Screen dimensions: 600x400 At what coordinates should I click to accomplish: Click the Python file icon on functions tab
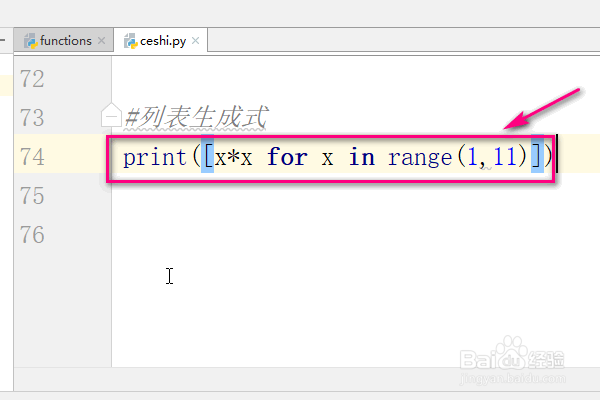[30, 41]
